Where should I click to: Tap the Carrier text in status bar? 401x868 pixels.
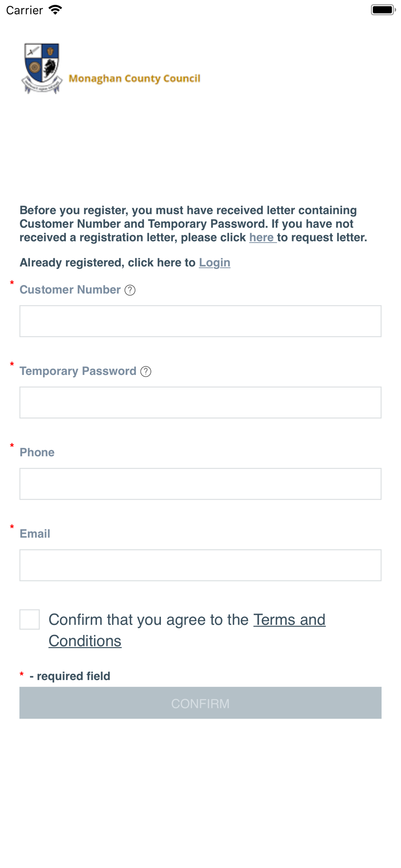[x=24, y=10]
